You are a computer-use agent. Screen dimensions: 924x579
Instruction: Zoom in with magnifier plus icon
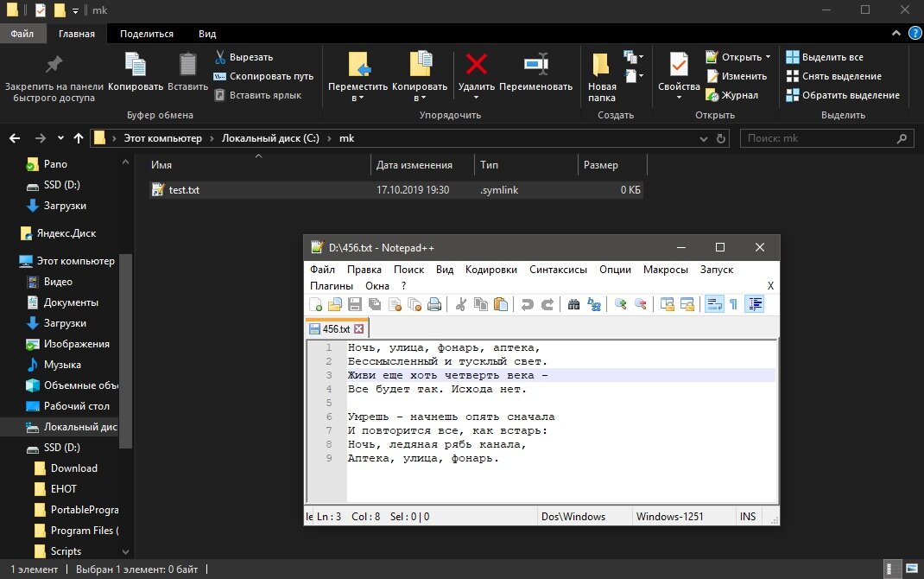click(621, 304)
